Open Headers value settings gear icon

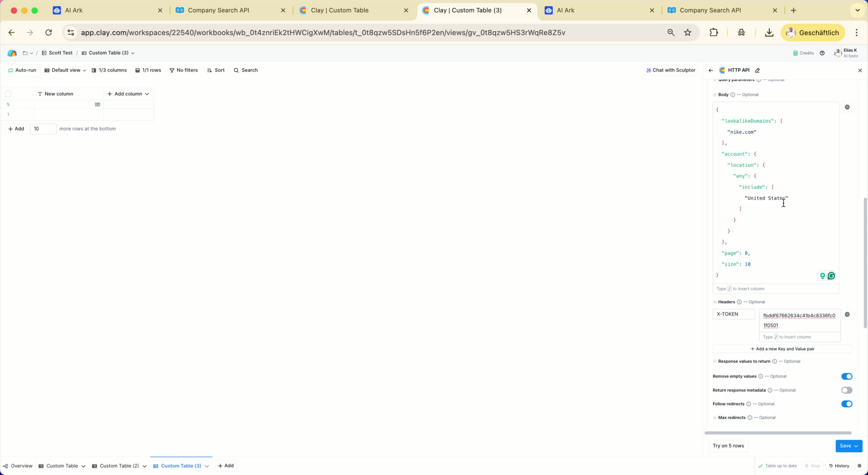tap(847, 314)
